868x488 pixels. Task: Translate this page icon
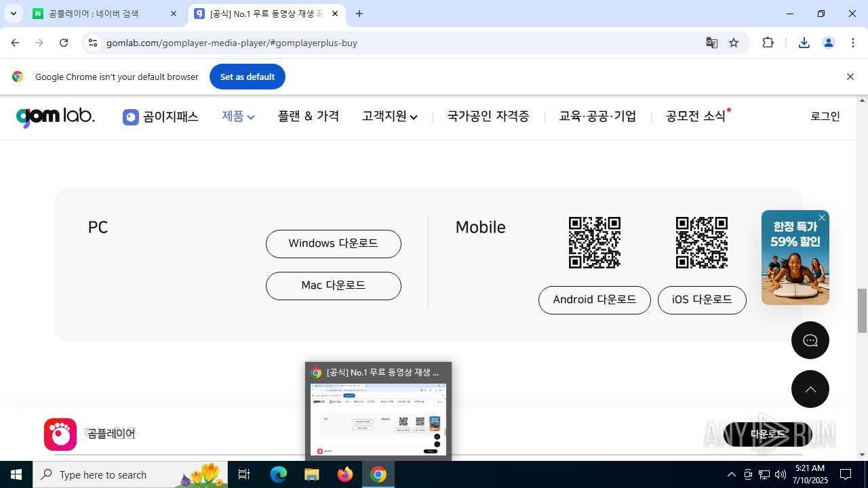tap(711, 43)
